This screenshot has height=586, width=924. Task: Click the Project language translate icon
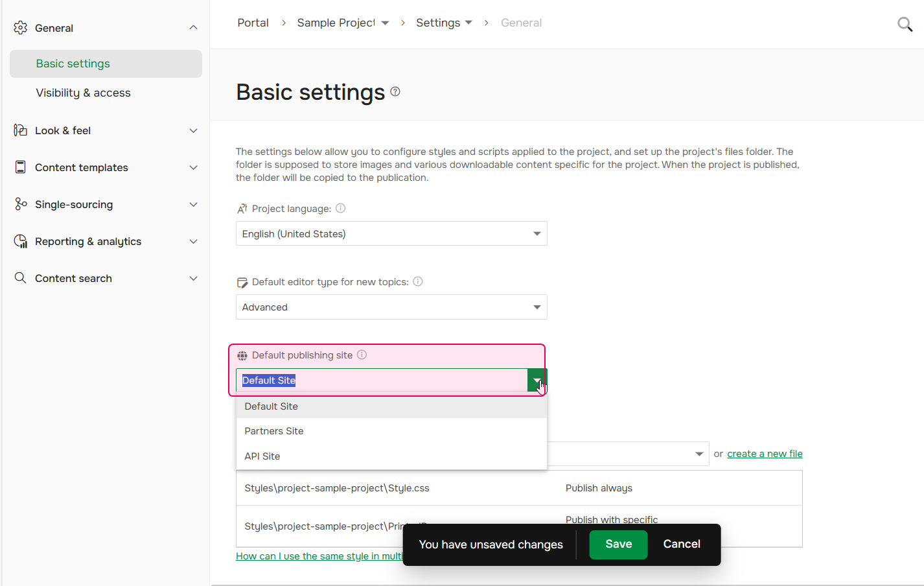click(x=242, y=209)
